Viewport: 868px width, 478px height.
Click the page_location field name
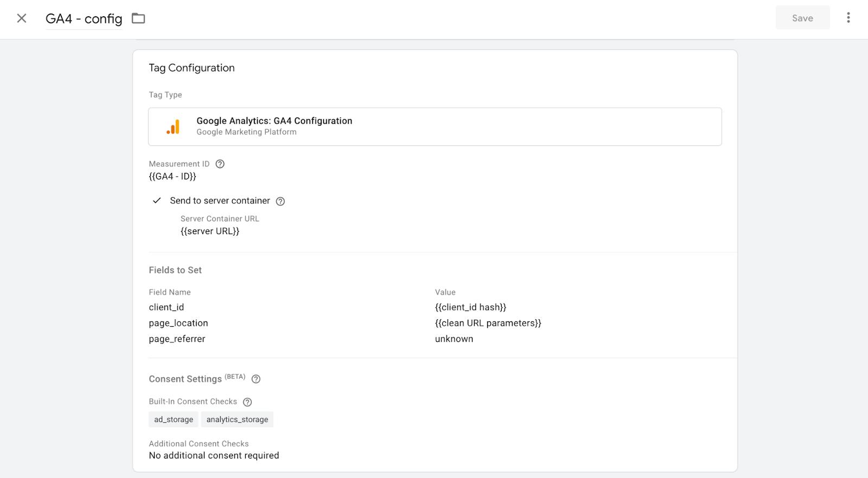tap(178, 323)
